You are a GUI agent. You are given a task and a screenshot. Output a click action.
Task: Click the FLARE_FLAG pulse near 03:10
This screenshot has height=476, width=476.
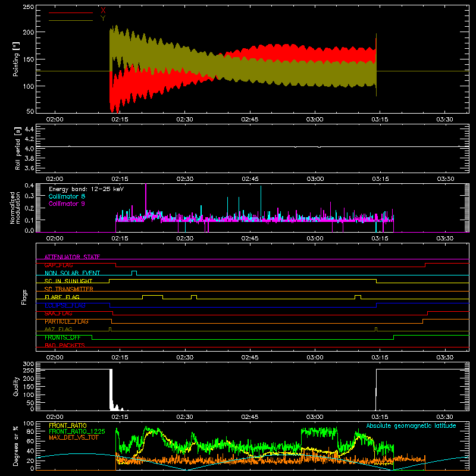[x=358, y=297]
